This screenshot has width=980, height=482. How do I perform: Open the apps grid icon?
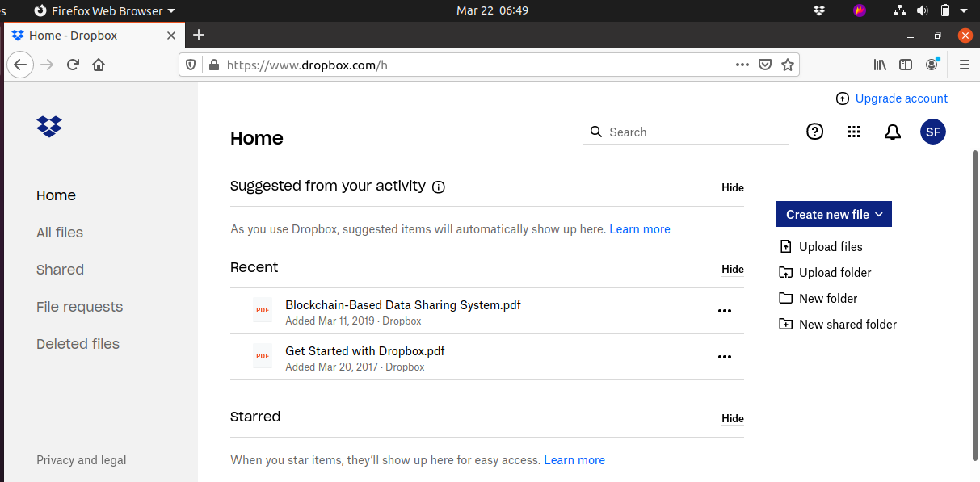pyautogui.click(x=854, y=132)
